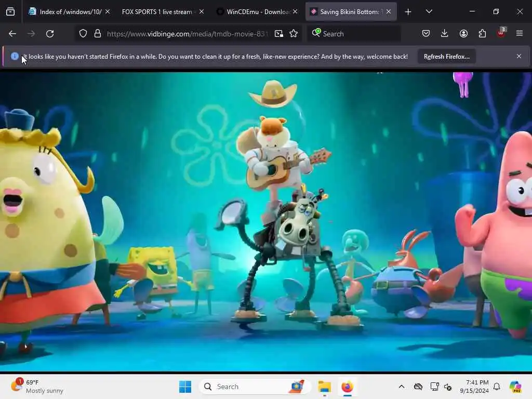Viewport: 532px width, 399px height.
Task: Close the FOX SPORTS 1 tab
Action: pos(202,12)
